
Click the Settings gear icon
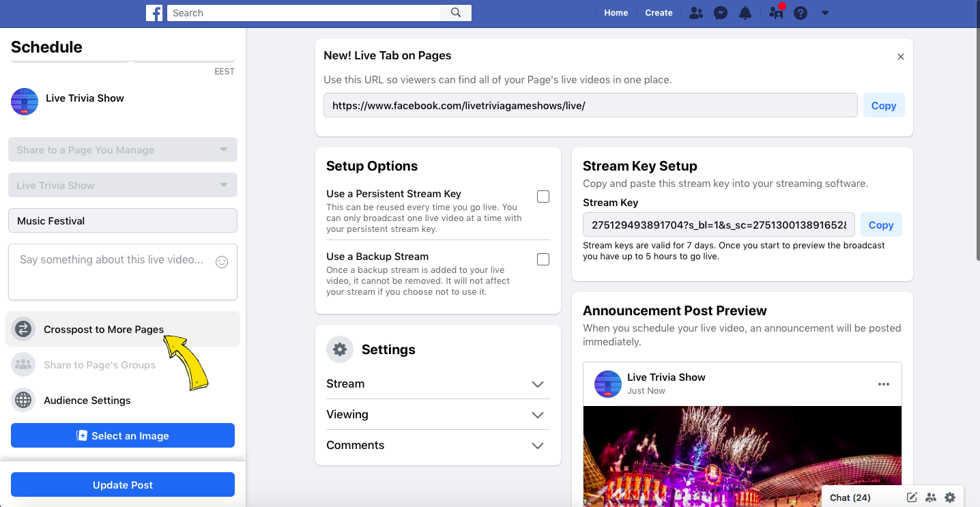[340, 349]
